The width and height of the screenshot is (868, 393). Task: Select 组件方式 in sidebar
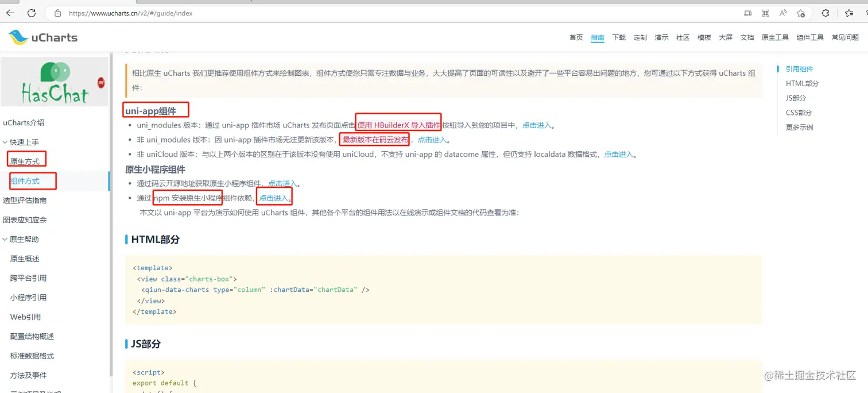tap(25, 181)
